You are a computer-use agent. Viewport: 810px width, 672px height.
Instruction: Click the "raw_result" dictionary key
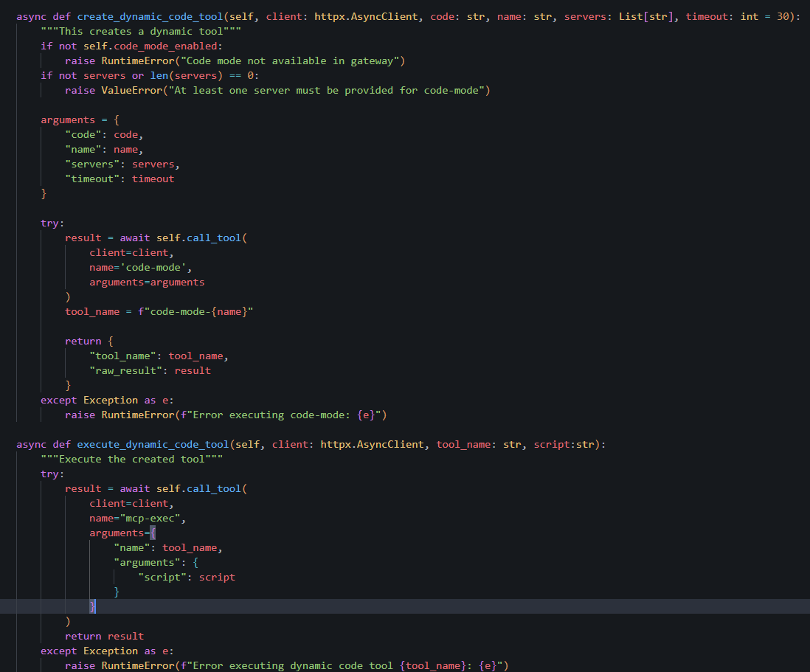(x=125, y=370)
